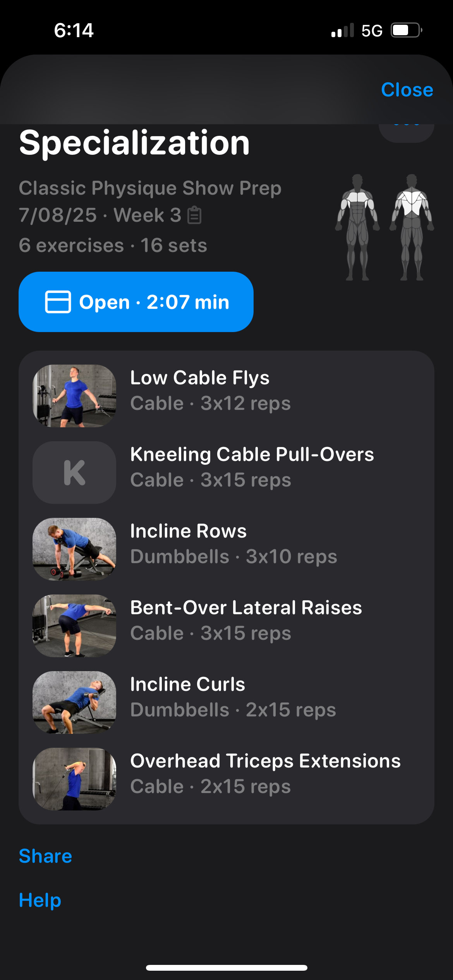Select Overhead Triceps Extensions exercise
Image resolution: width=453 pixels, height=980 pixels.
pyautogui.click(x=226, y=779)
